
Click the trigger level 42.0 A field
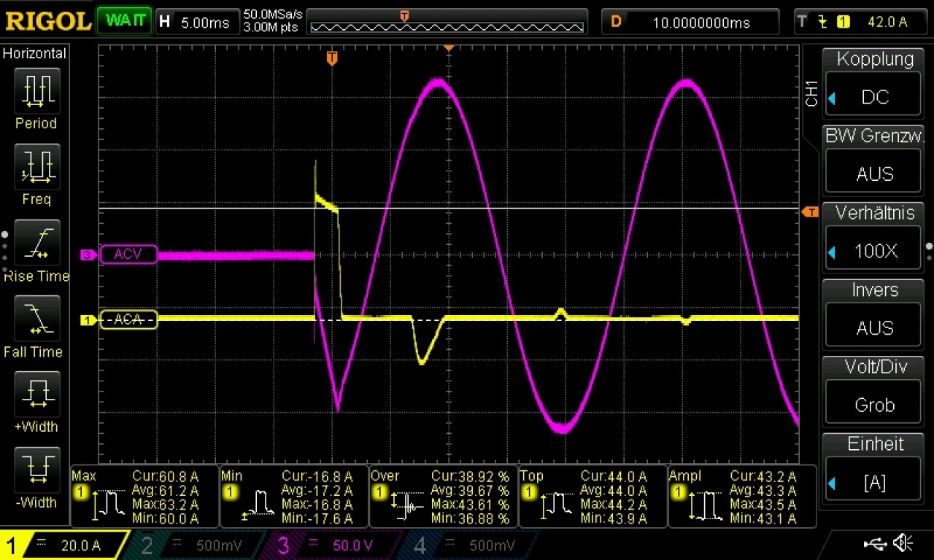(861, 22)
